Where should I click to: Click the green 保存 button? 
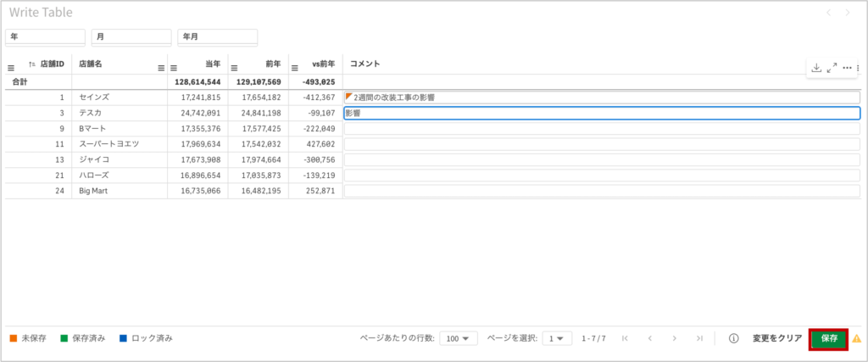click(x=828, y=338)
